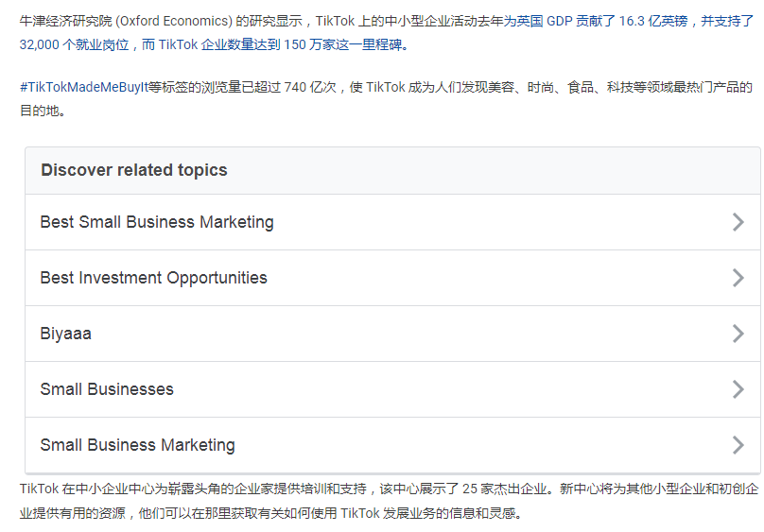Click the #TikTokMadeMeBuyIt hashtag link

pos(83,87)
